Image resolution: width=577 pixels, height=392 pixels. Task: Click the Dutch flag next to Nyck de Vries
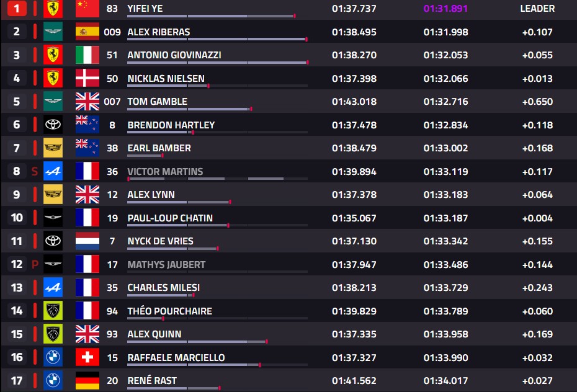[x=87, y=241]
